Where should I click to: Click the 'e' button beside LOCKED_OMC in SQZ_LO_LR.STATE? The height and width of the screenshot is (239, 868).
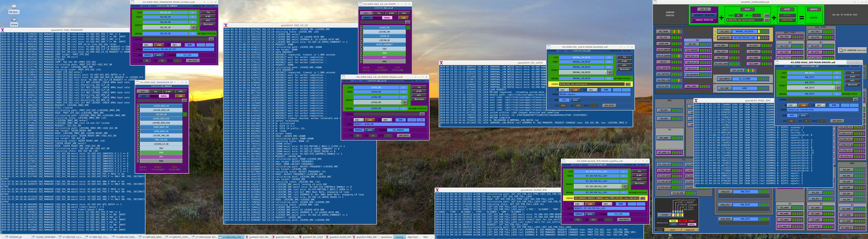[361, 28]
